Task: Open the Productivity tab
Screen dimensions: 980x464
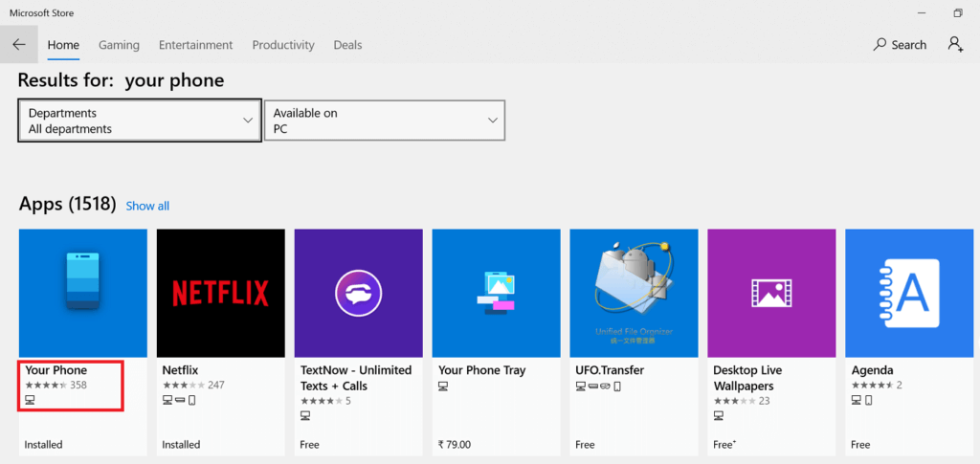Action: click(283, 45)
